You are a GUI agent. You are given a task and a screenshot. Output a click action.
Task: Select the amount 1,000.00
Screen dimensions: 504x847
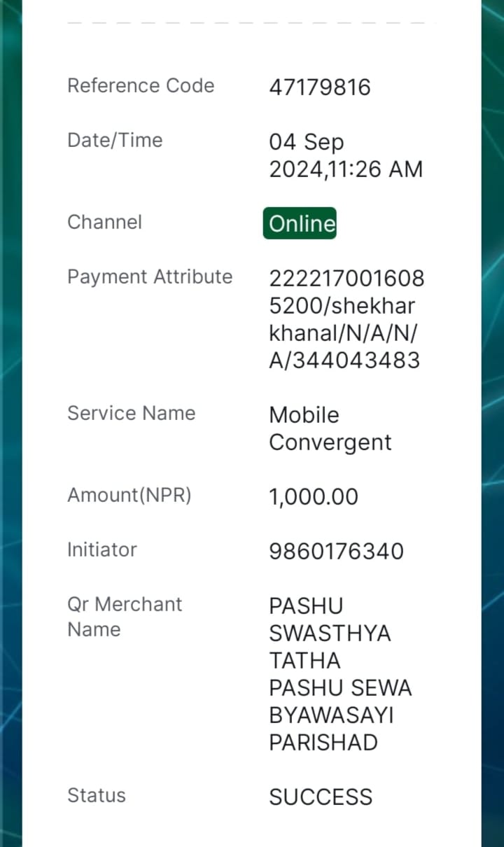pyautogui.click(x=314, y=497)
